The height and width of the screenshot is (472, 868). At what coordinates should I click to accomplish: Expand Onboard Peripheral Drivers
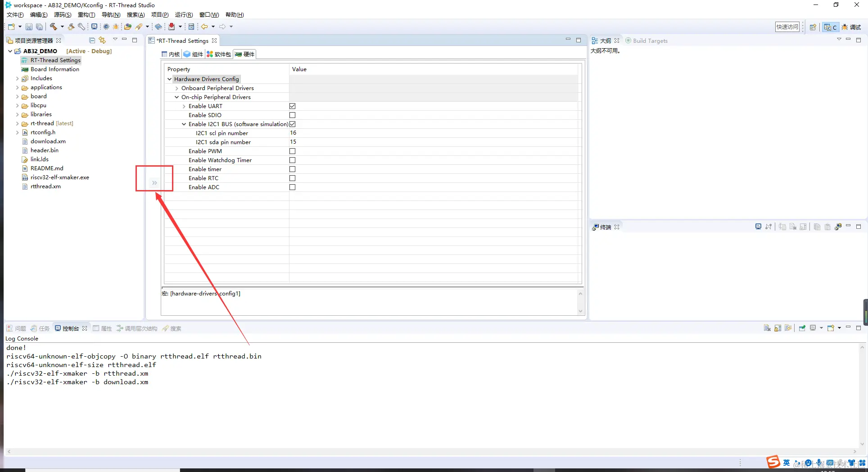tap(176, 88)
